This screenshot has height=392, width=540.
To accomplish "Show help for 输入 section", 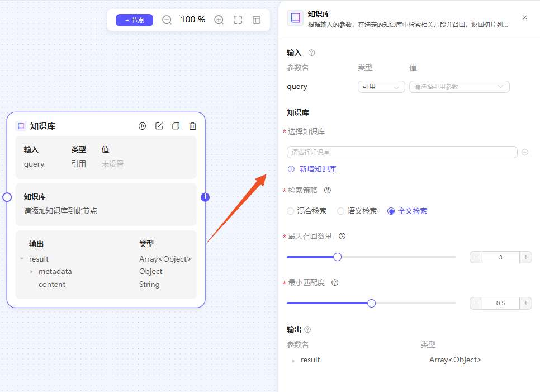I will tap(311, 53).
